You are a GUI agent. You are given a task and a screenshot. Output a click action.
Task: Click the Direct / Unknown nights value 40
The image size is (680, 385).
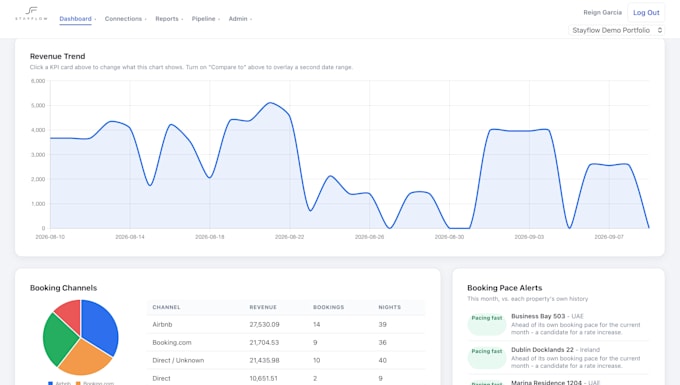[x=382, y=360]
